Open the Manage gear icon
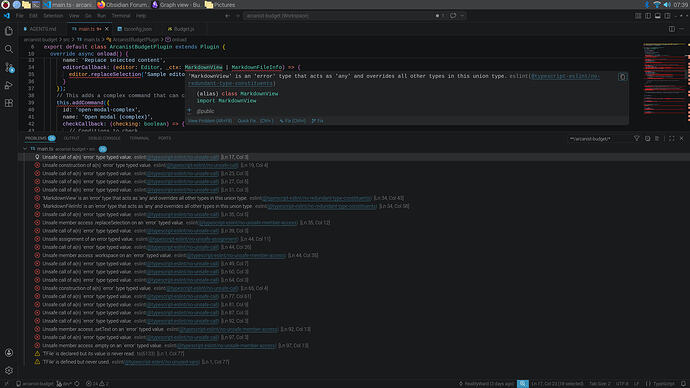The height and width of the screenshot is (388, 690). [8, 370]
